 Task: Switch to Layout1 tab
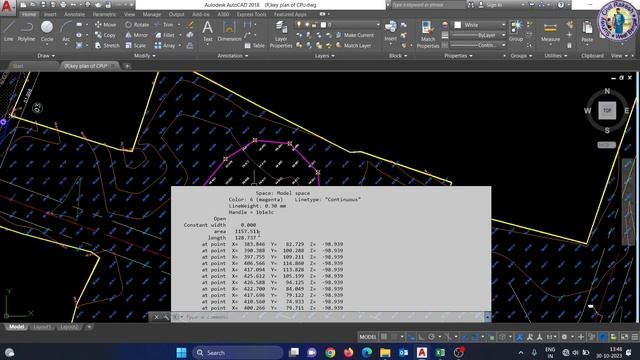[x=42, y=327]
